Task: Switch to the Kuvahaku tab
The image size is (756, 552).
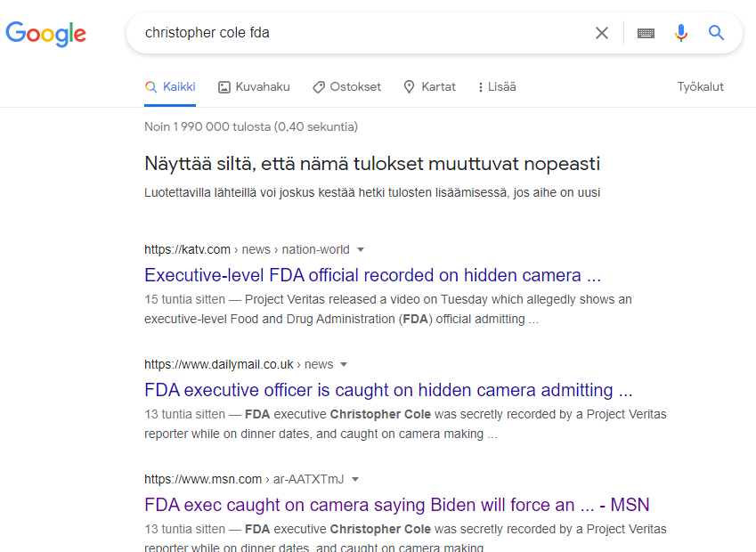Action: [254, 86]
